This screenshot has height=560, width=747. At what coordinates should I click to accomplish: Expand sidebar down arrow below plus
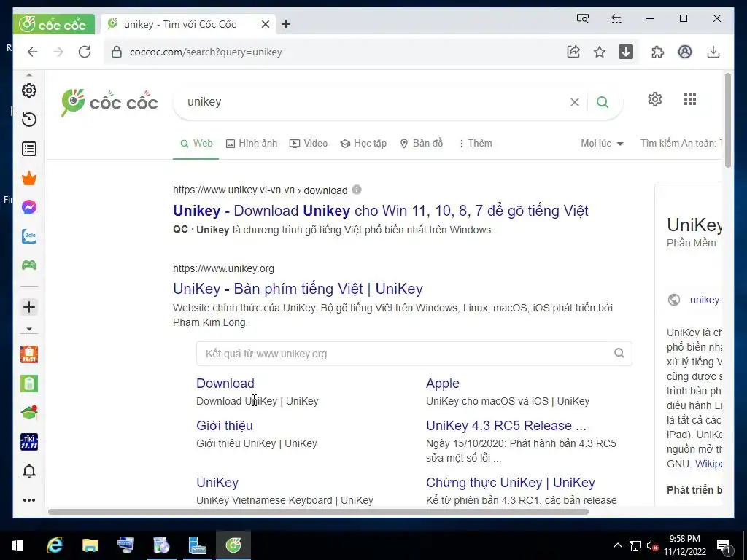click(x=29, y=329)
